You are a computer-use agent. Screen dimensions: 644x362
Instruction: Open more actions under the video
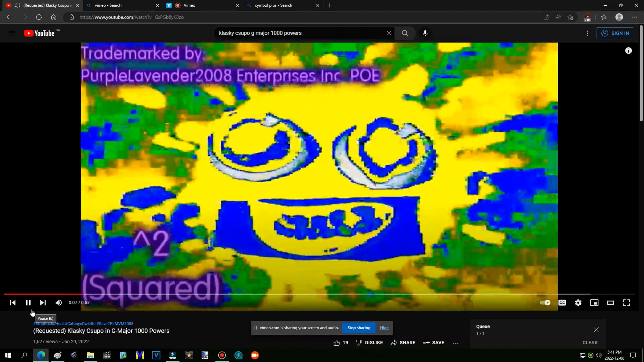pyautogui.click(x=455, y=343)
